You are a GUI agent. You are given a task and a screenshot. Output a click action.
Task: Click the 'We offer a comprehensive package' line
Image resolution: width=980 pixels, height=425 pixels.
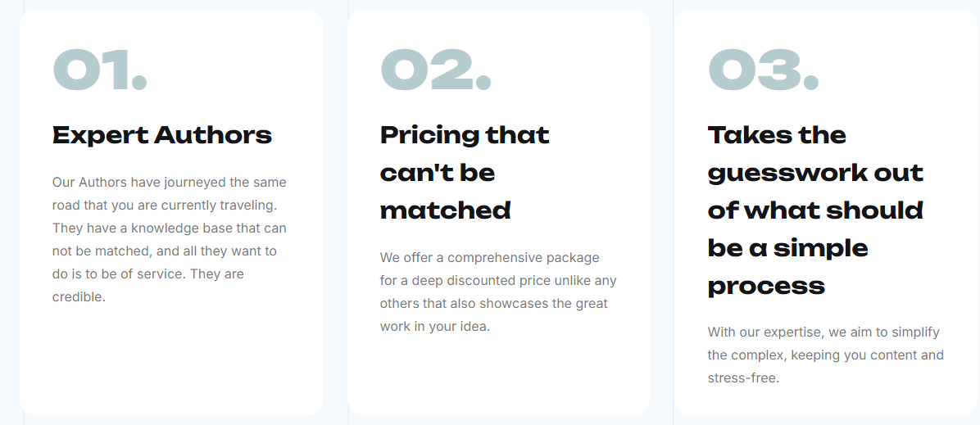tap(489, 257)
